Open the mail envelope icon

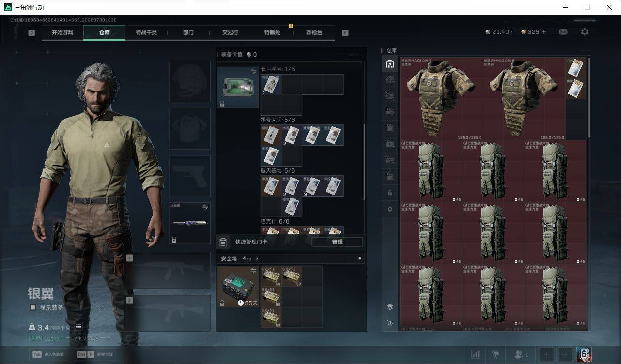click(563, 32)
